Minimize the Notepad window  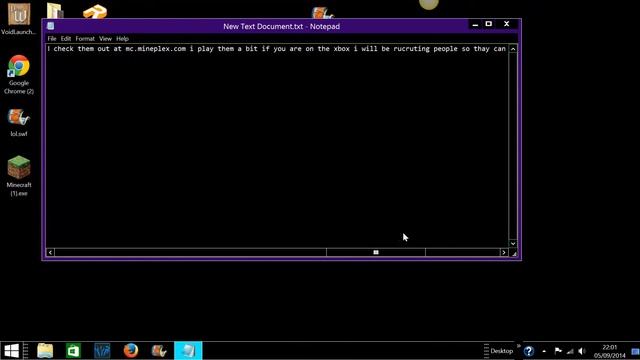tap(475, 24)
